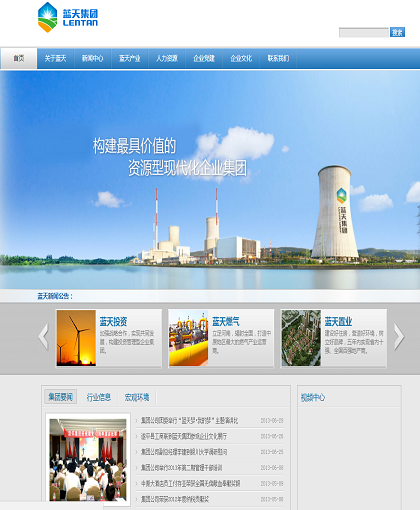Switch to the 行业信息 tab
This screenshot has width=420, height=510.
(99, 397)
